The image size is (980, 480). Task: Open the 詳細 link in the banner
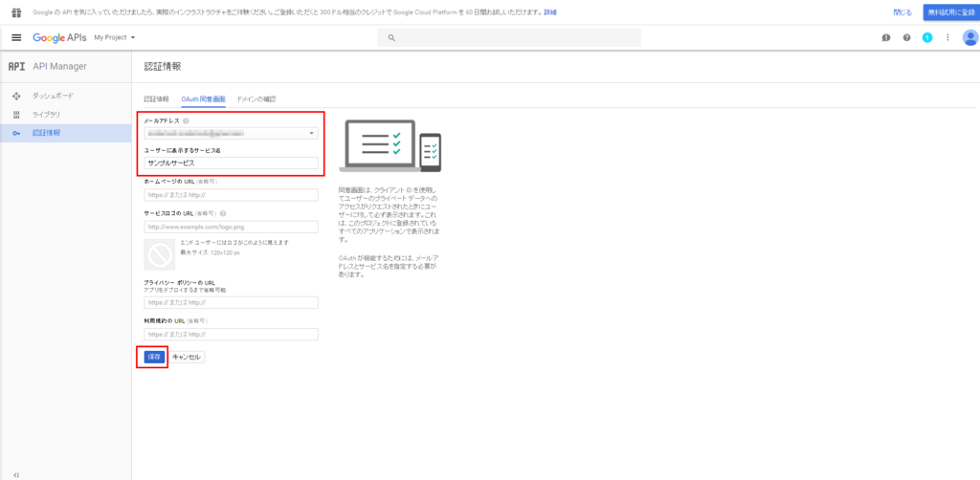[x=550, y=12]
